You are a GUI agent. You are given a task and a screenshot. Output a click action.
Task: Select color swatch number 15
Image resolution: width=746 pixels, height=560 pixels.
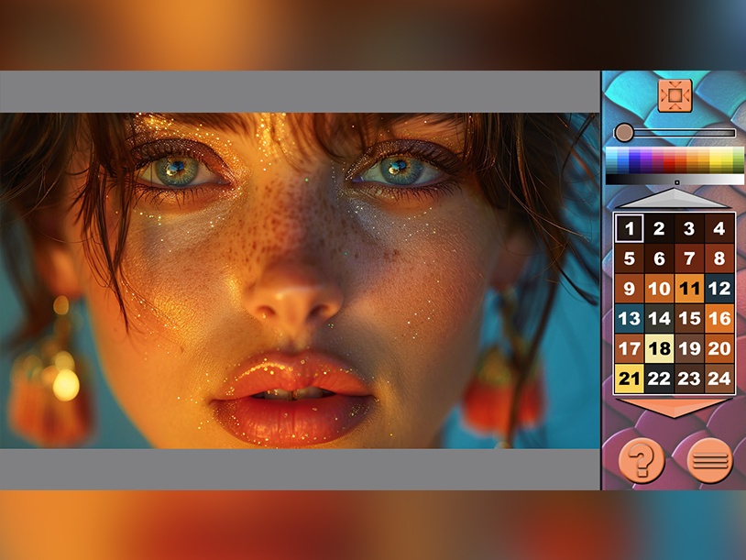[689, 318]
